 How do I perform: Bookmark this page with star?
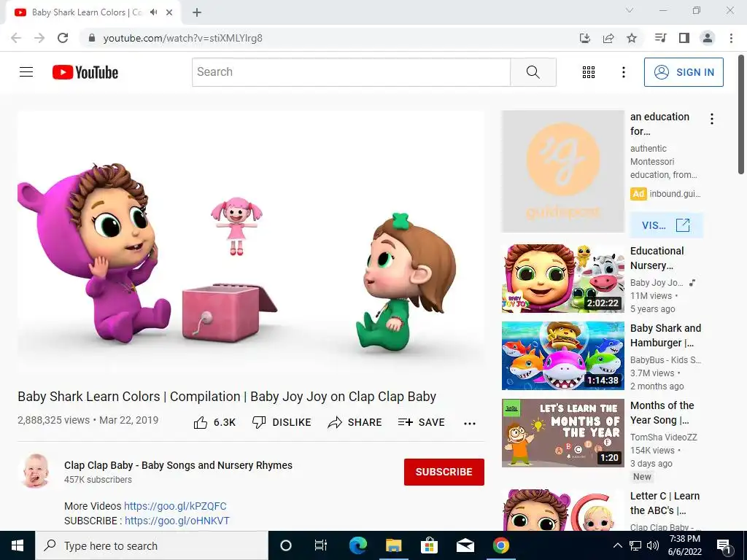click(632, 38)
